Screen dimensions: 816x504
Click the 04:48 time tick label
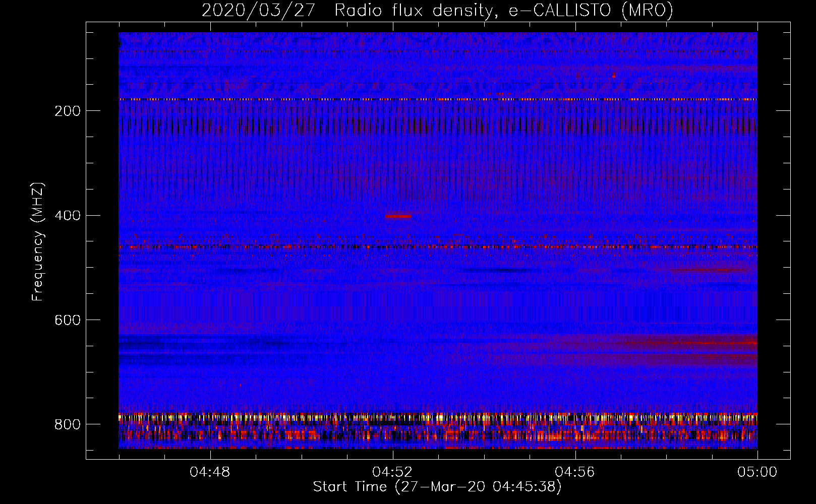coord(210,472)
